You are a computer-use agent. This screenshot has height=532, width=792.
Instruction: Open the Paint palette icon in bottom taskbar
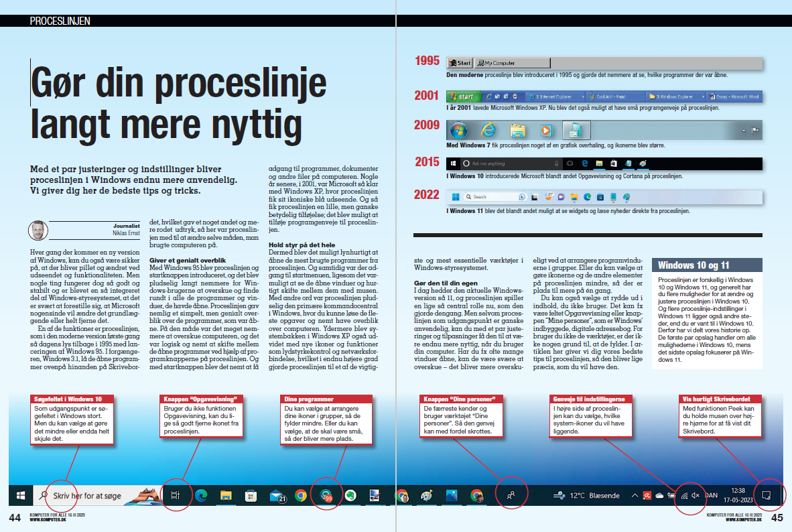(426, 496)
